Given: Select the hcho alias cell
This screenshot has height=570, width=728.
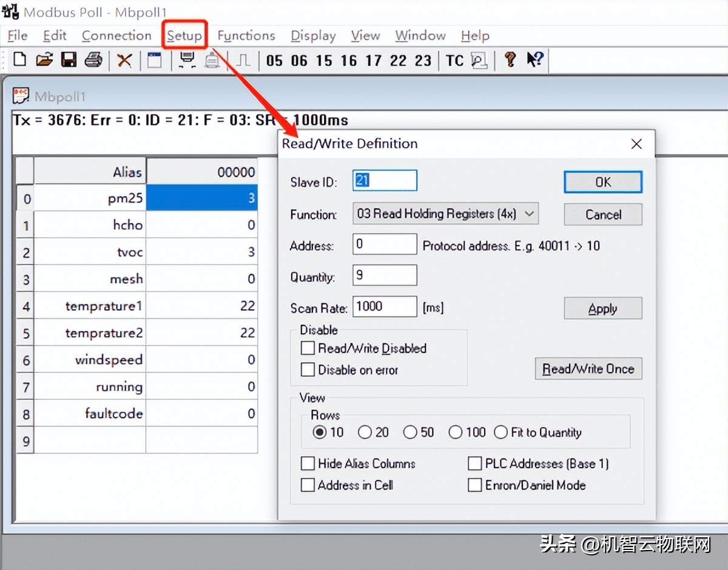Looking at the screenshot, I should click(x=90, y=225).
